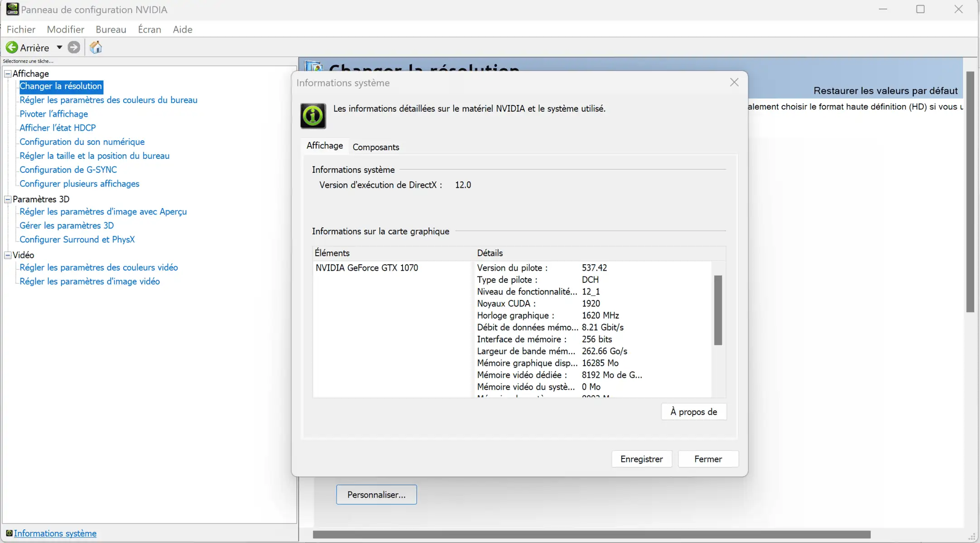Open Régler les paramètres des couleurs du bureau
This screenshot has height=543, width=980.
[x=108, y=100]
